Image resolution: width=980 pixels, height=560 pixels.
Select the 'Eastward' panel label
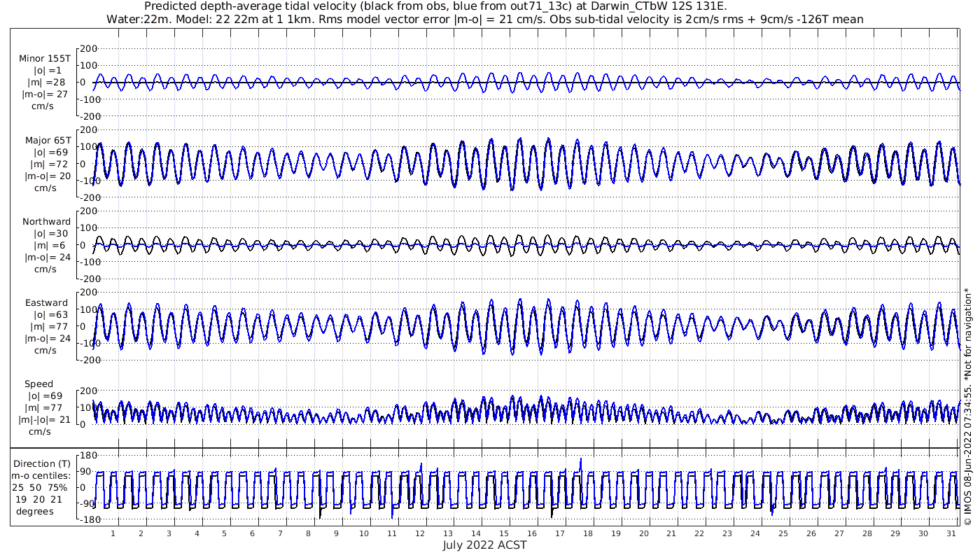point(46,303)
